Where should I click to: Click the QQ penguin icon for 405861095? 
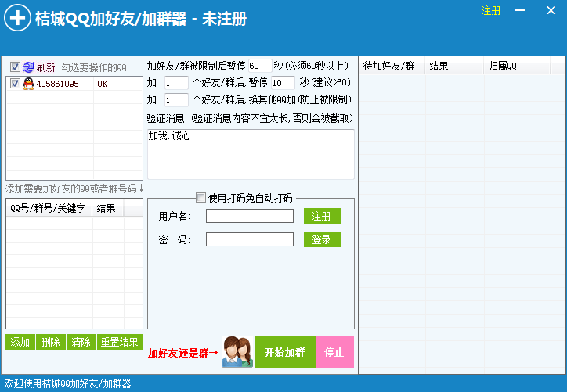(28, 84)
